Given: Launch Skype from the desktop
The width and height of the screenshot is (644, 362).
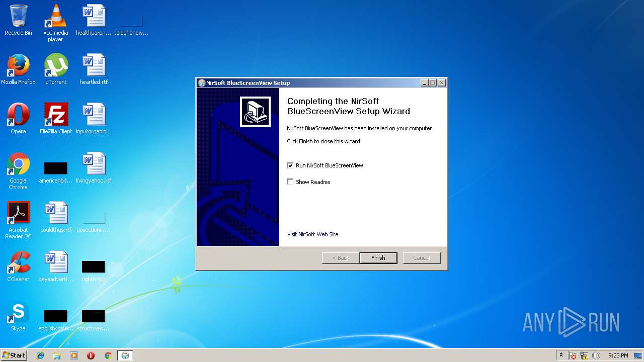Looking at the screenshot, I should pyautogui.click(x=18, y=316).
